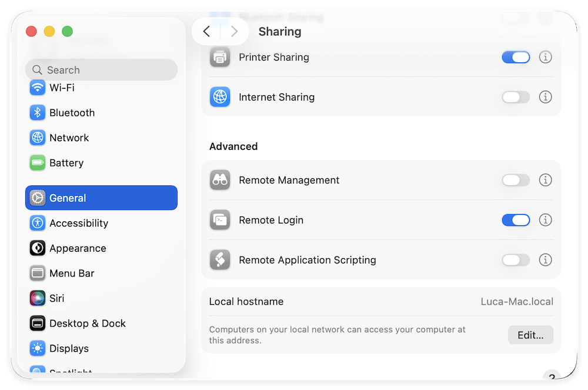Disable Printer Sharing
Screen dimensions: 588x390
516,57
